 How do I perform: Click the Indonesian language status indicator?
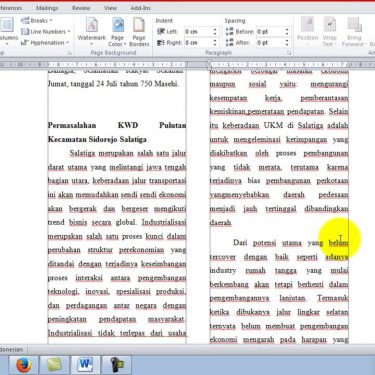point(11,349)
